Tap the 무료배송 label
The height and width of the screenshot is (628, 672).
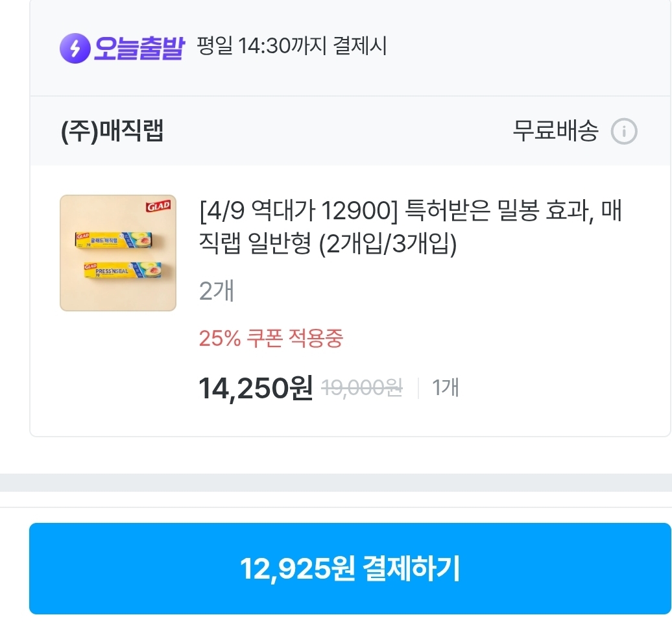click(x=555, y=131)
